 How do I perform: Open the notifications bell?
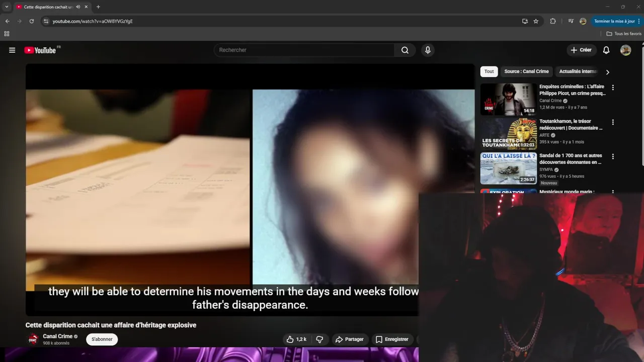pyautogui.click(x=606, y=50)
